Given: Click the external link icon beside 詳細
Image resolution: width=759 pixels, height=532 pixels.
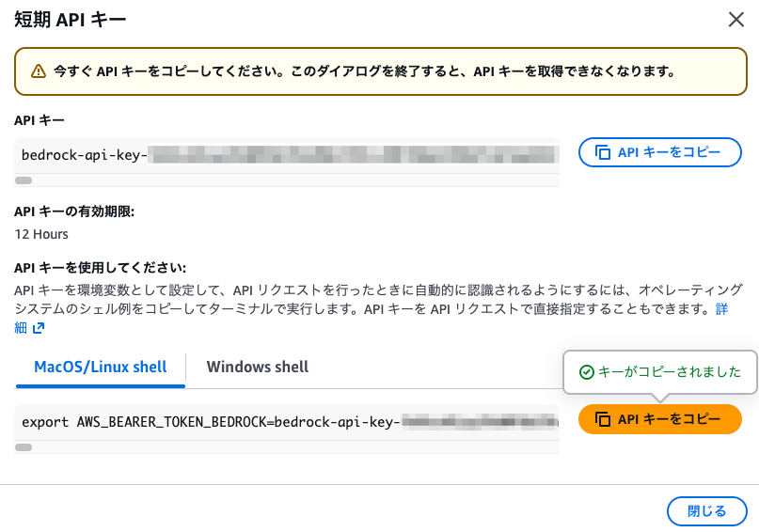Looking at the screenshot, I should (x=39, y=328).
